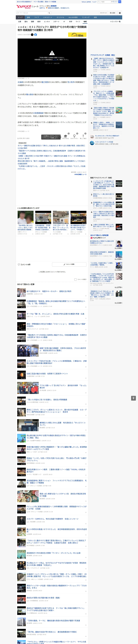Open ベストエキスパート HACK icon
The height and width of the screenshot is (644, 138).
point(92,143)
